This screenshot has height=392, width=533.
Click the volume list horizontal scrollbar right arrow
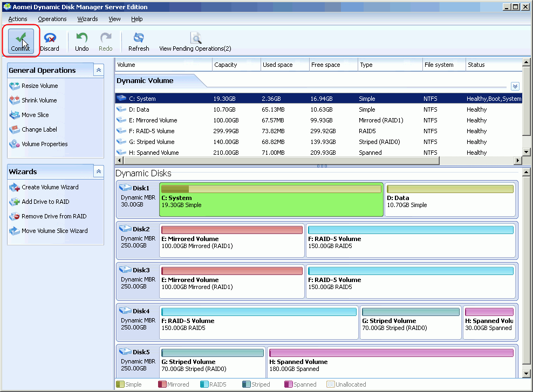[518, 161]
